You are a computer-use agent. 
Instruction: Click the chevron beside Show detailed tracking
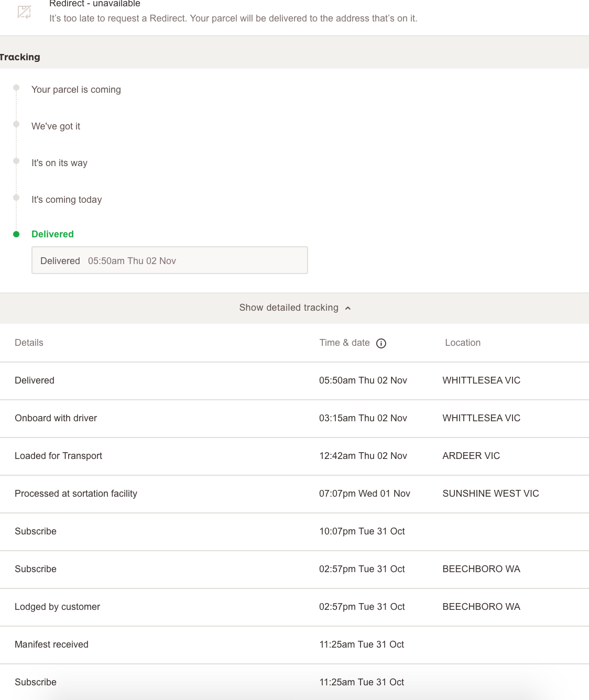coord(347,308)
